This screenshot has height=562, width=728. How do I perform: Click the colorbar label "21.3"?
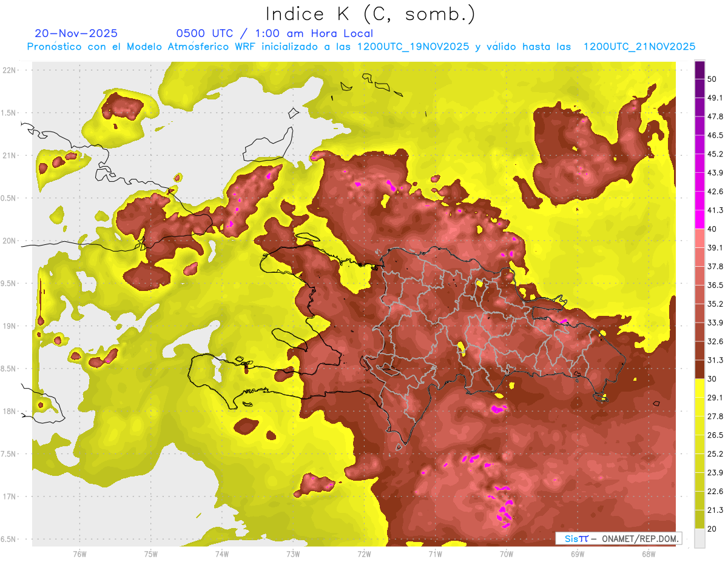coord(715,510)
